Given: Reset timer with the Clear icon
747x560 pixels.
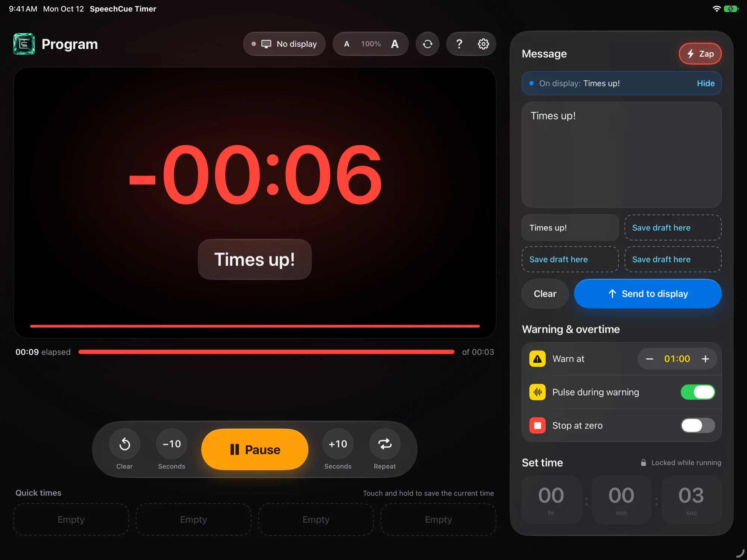Looking at the screenshot, I should coord(124,444).
